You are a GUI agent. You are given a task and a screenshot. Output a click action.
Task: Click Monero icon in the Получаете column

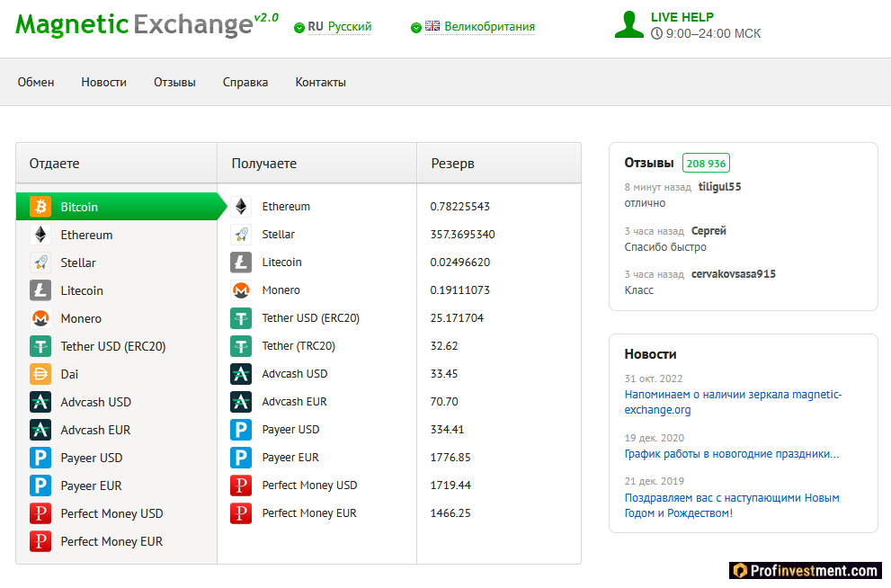click(x=241, y=290)
